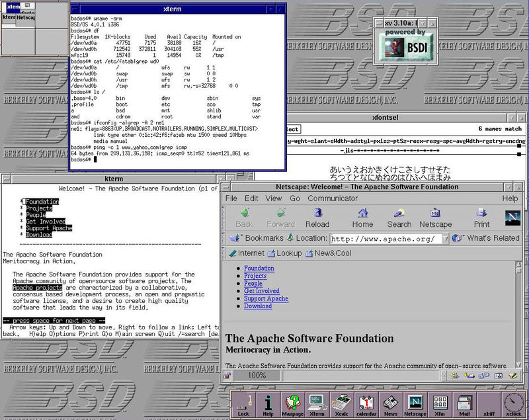
Task: Click the Netscape toolbar button next to Search
Action: (x=435, y=218)
